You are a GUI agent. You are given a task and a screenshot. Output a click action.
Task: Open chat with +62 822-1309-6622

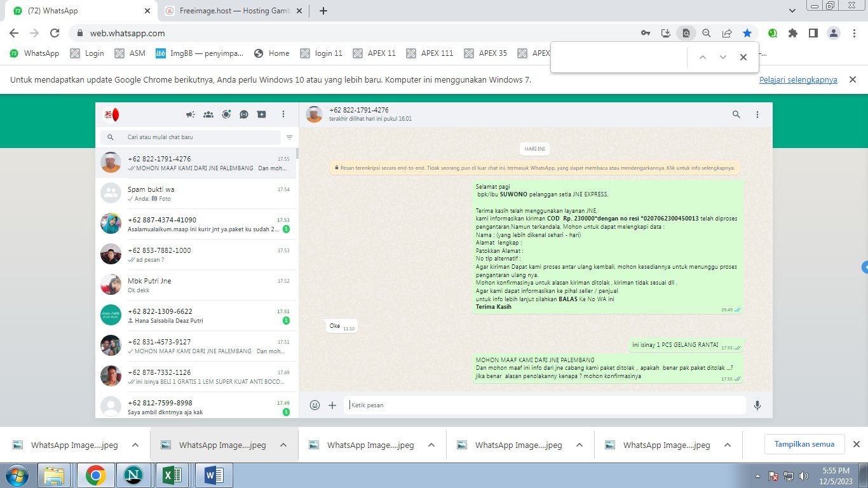tap(196, 316)
